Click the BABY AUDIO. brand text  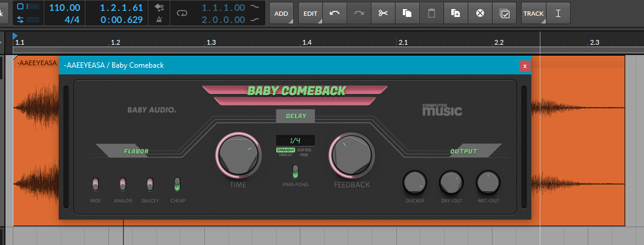point(151,110)
